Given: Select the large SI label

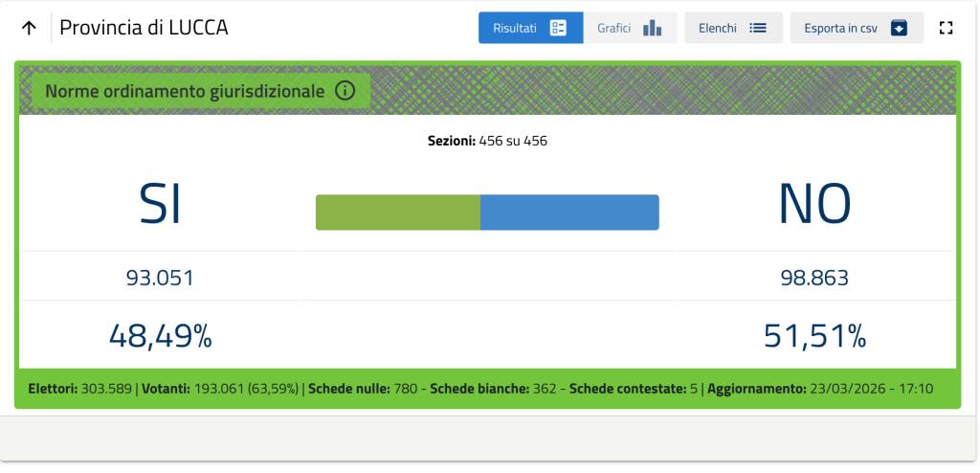Looking at the screenshot, I should tap(160, 204).
